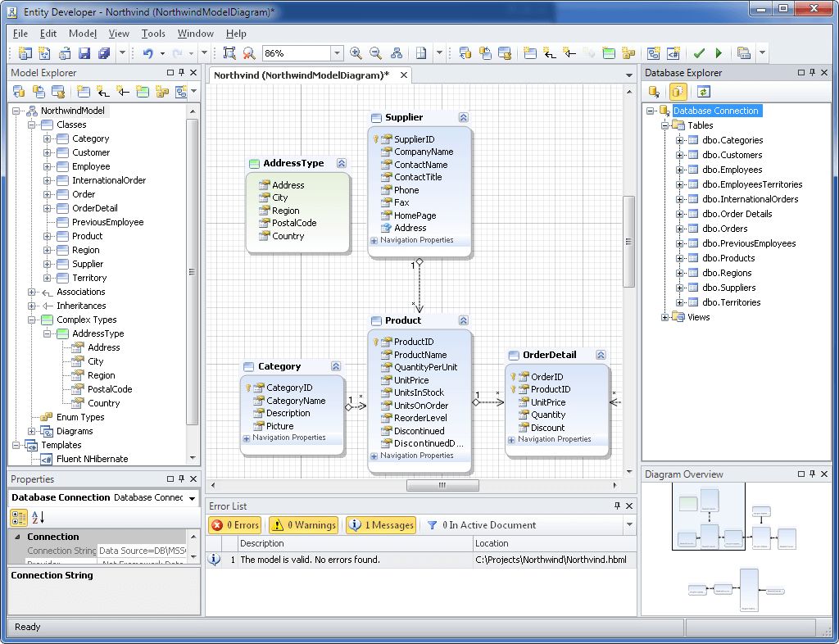Open the Tools menu
This screenshot has height=644, width=839.
[x=153, y=34]
